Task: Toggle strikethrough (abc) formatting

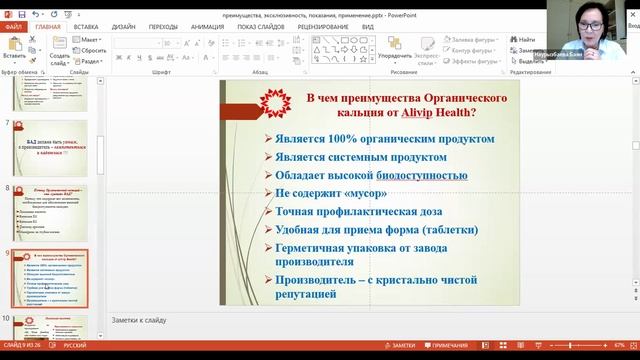Action: (x=160, y=58)
